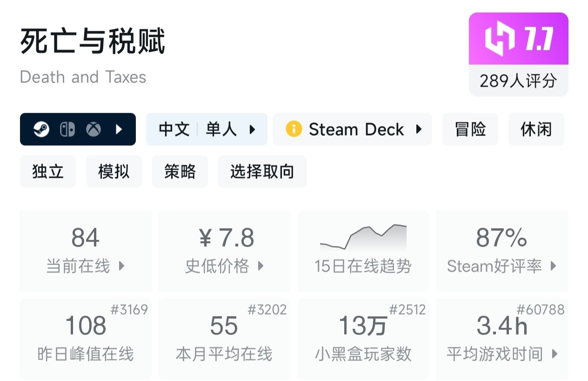Tap the 289人评分 rating count
This screenshot has height=381, width=588.
pyautogui.click(x=518, y=81)
